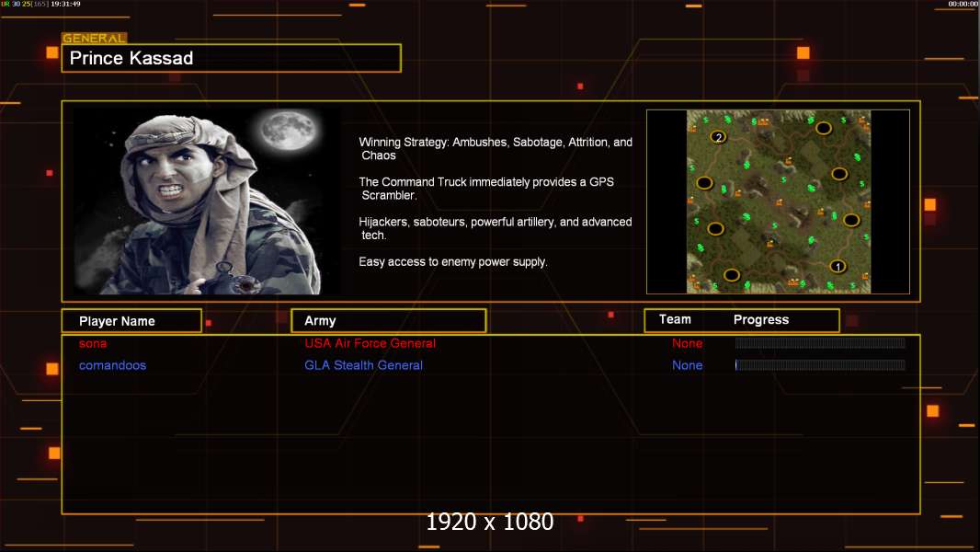Click the Winning Strategy description line

496,149
